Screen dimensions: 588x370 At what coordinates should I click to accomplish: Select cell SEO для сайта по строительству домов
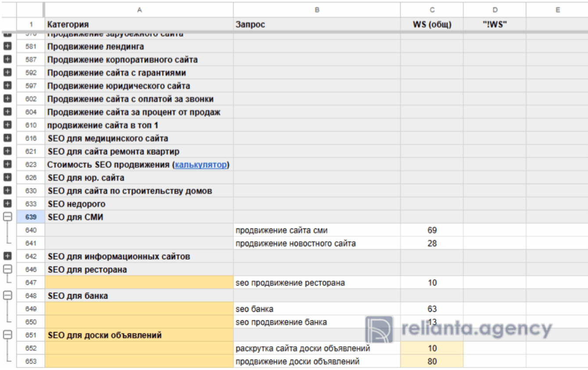[x=139, y=191]
